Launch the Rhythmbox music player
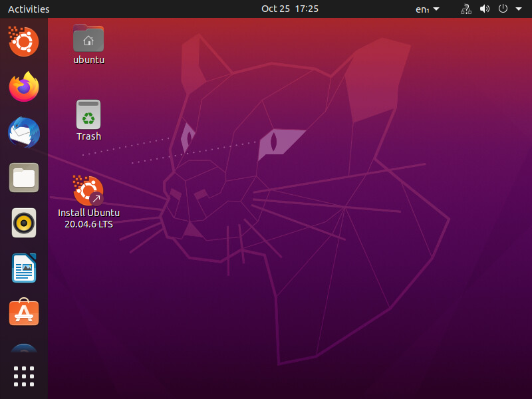This screenshot has width=532, height=399. pos(23,223)
